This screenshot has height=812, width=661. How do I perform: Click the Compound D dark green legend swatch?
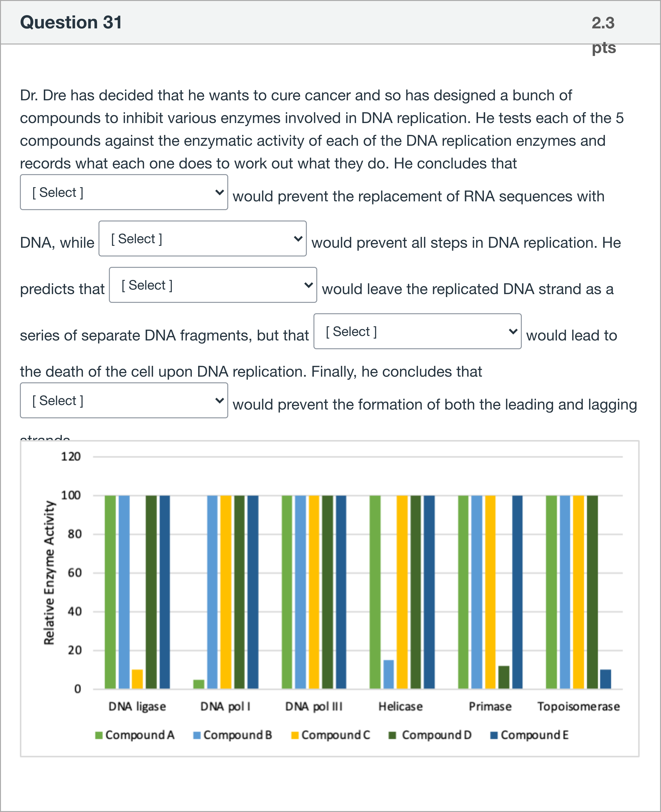(392, 735)
